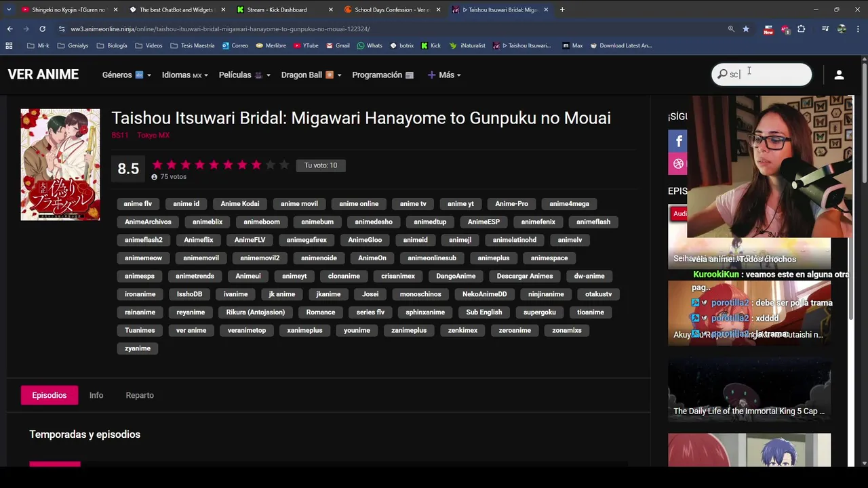
Task: Open the Whats bookmark
Action: pyautogui.click(x=370, y=45)
